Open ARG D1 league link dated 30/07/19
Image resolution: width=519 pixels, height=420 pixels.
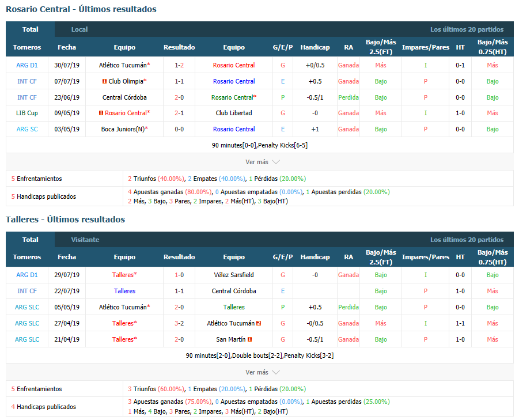[x=27, y=65]
